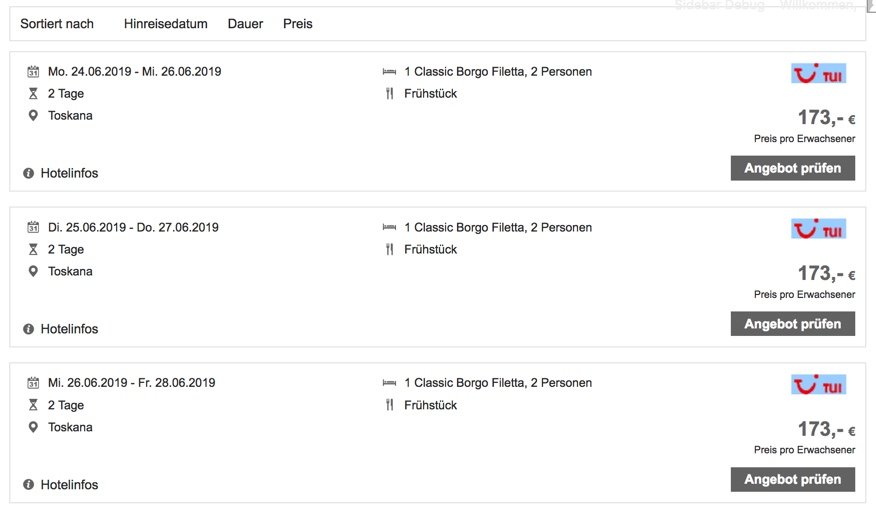Expand Hotelinfos for 25.06.2019 offer
The image size is (876, 509).
click(x=68, y=329)
